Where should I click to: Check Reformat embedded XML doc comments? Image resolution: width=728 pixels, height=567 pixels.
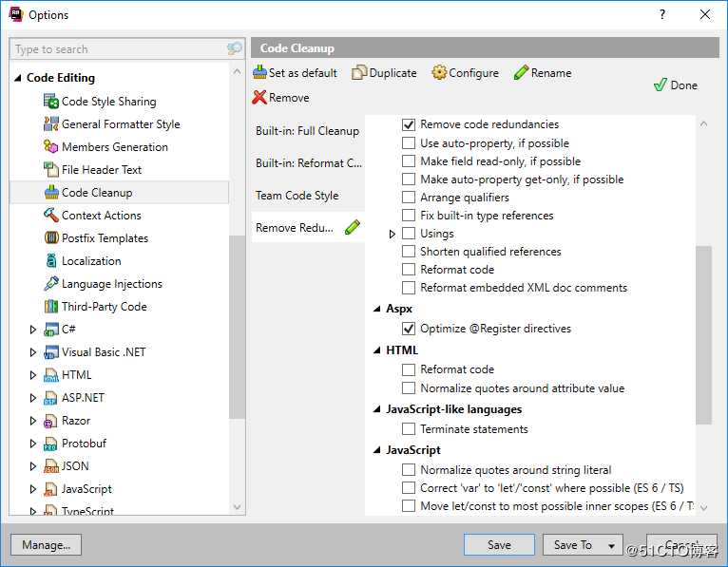pos(409,288)
